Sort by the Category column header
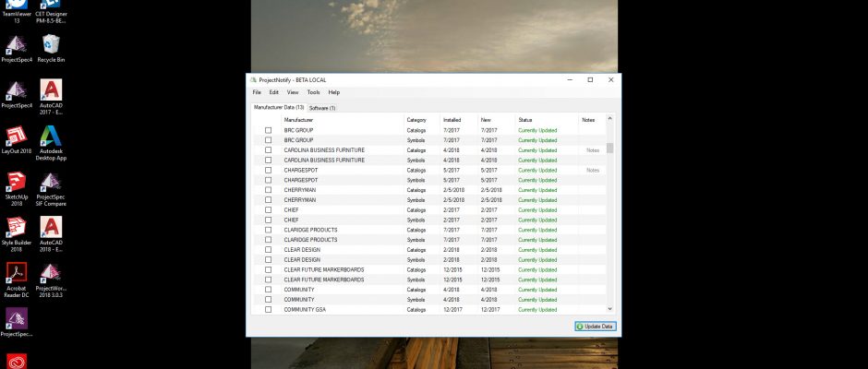Image resolution: width=868 pixels, height=369 pixels. tap(422, 120)
